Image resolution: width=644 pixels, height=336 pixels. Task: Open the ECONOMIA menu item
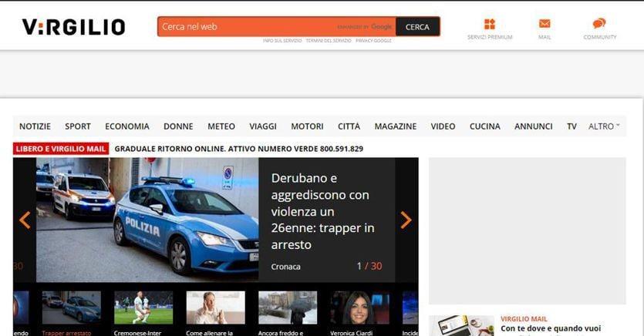click(127, 126)
